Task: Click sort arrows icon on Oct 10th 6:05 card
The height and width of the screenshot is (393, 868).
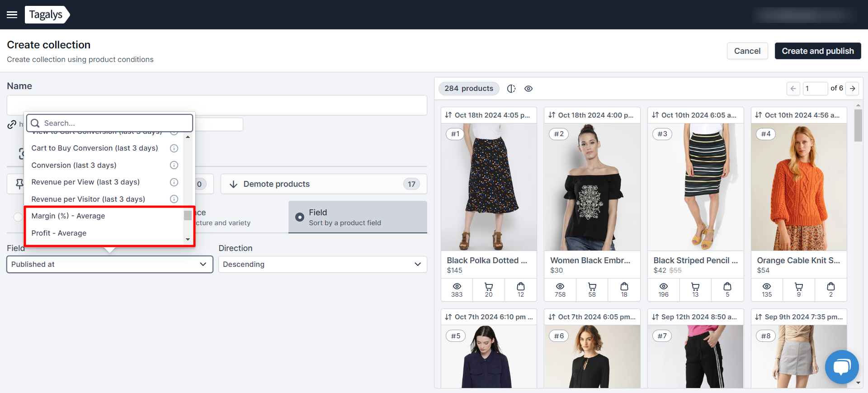Action: (655, 115)
